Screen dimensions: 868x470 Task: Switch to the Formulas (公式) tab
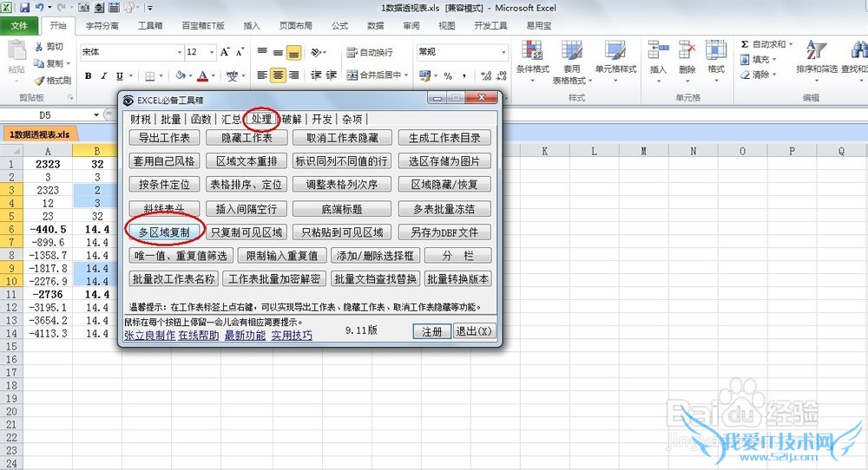pos(340,25)
